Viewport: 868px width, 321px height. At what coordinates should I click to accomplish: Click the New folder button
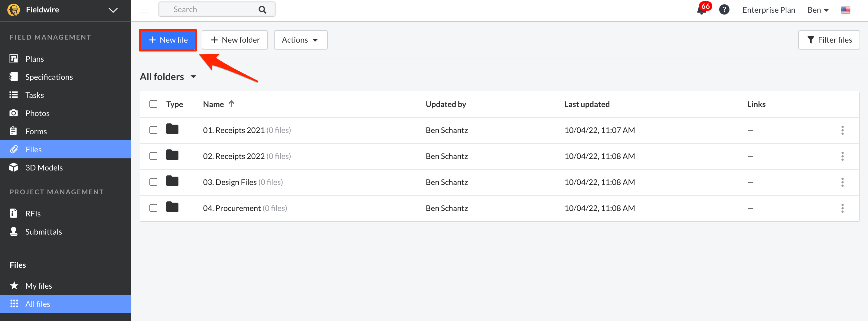(234, 40)
